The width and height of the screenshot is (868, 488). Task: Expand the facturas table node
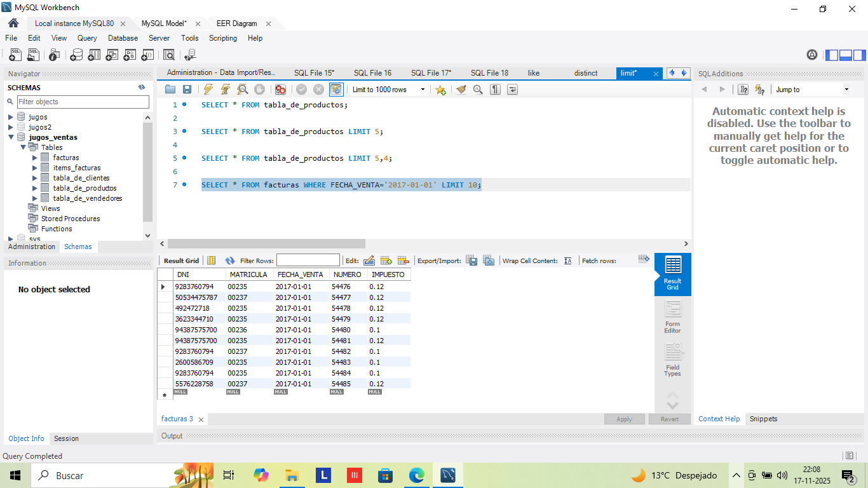(x=35, y=158)
